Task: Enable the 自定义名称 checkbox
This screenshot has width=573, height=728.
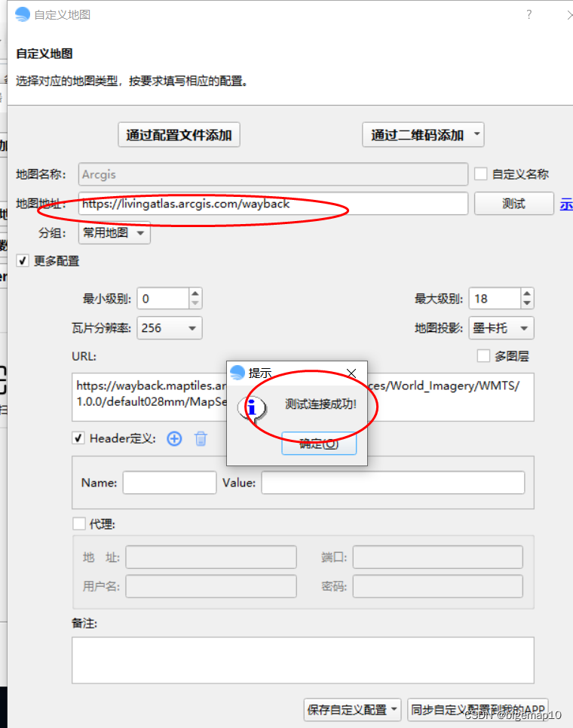Action: pyautogui.click(x=481, y=174)
